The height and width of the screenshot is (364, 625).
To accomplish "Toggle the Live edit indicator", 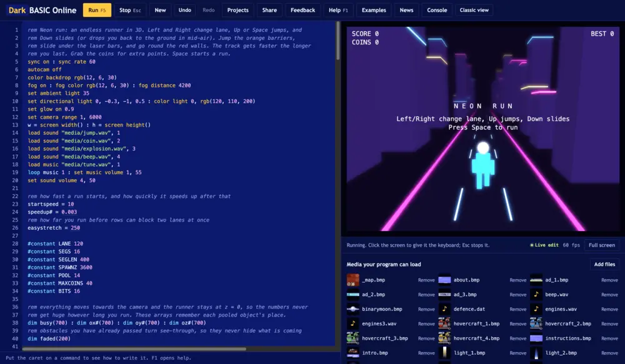I will (x=544, y=245).
